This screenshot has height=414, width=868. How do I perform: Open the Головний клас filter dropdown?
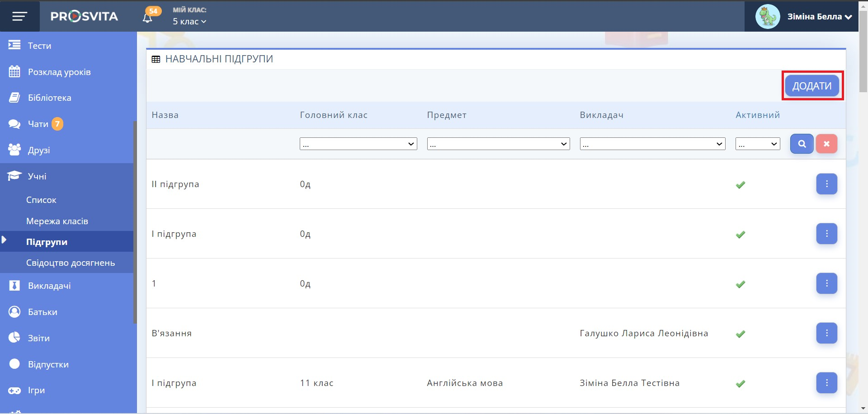click(x=358, y=144)
